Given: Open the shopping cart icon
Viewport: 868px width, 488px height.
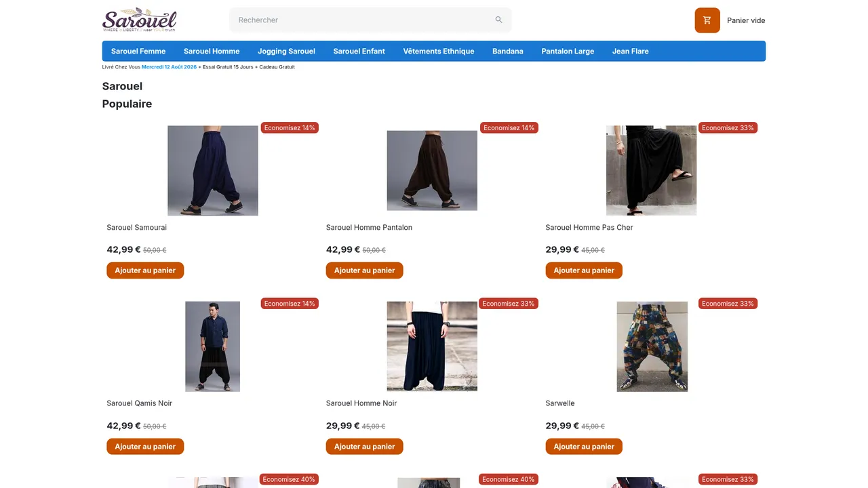Looking at the screenshot, I should pyautogui.click(x=707, y=20).
